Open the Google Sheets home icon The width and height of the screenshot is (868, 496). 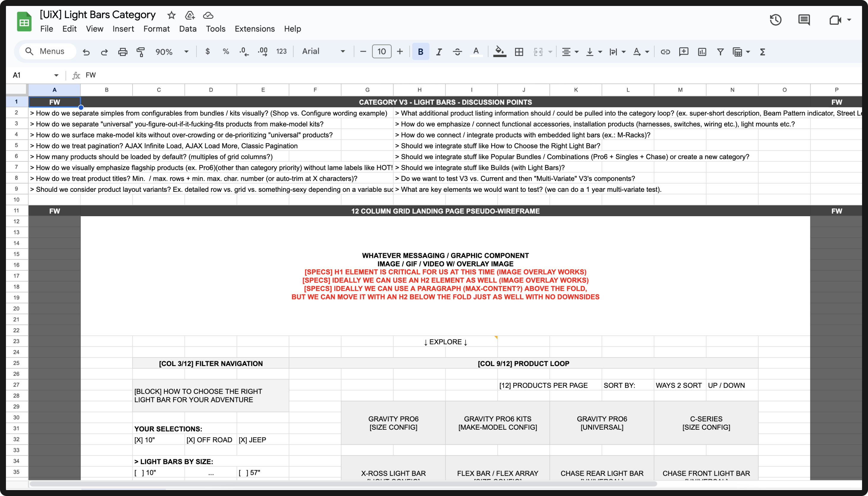(24, 21)
